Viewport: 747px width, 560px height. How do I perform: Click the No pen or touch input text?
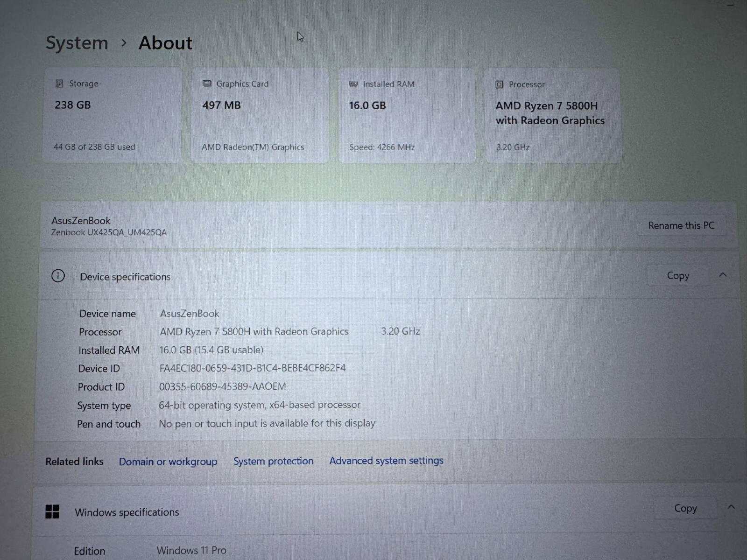(x=267, y=423)
